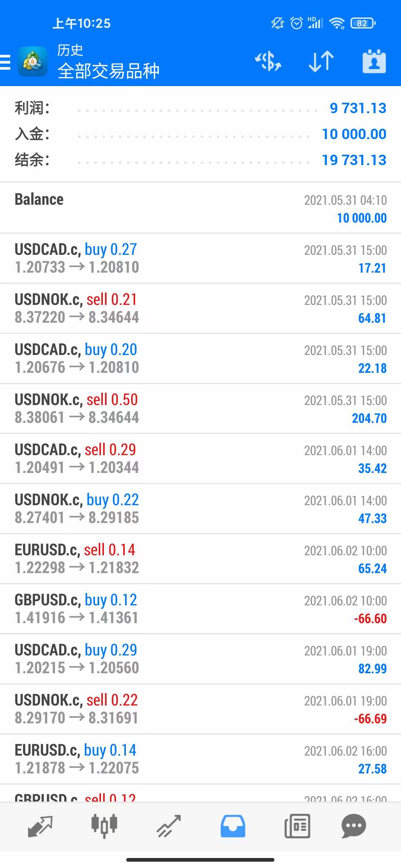Select the Balance 10 000.00 deposit entry
Viewport: 401px width, 868px height.
pyautogui.click(x=200, y=208)
